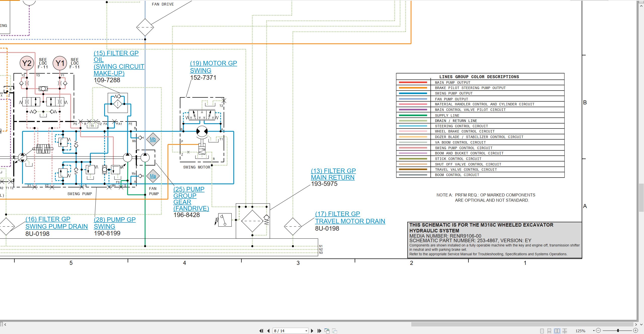Click the horizontal scrollbar thumb

(x=522, y=324)
